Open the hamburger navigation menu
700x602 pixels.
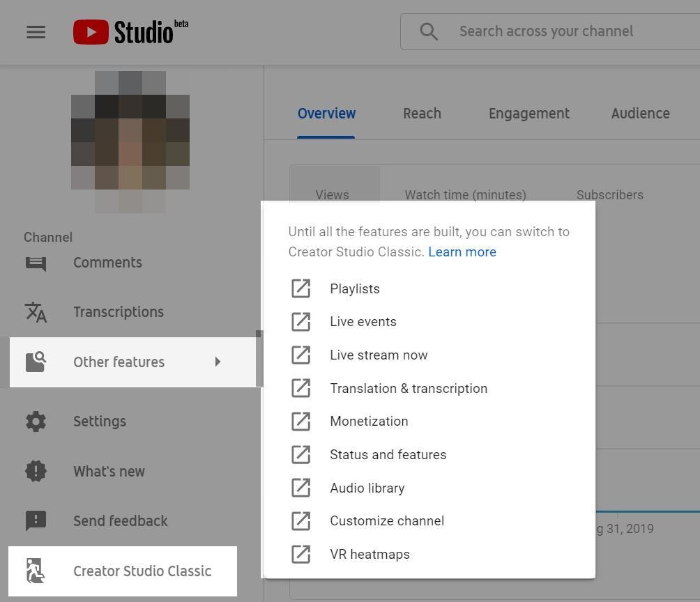click(x=36, y=32)
